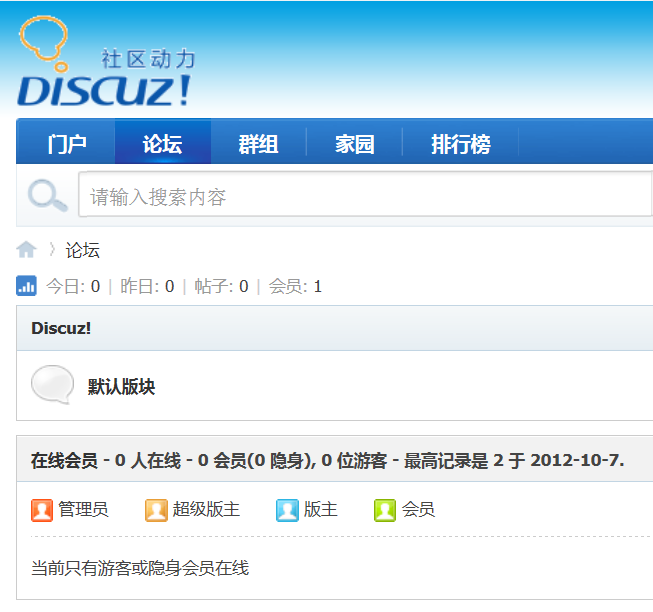Click the 版主 legend label

(x=320, y=510)
